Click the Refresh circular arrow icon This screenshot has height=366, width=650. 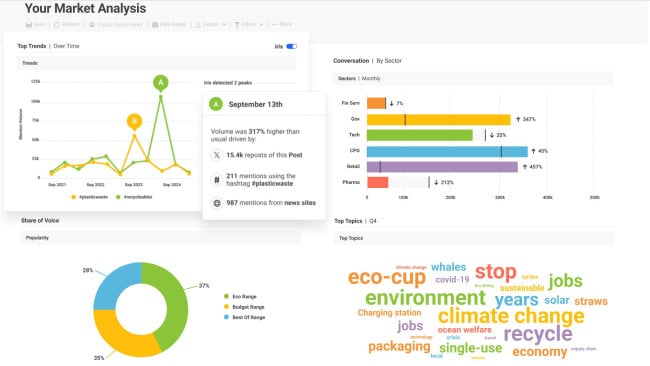57,24
